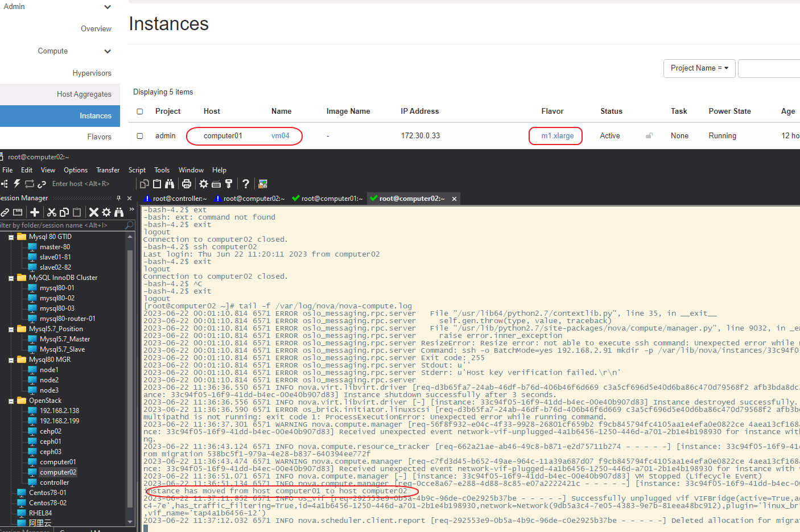Screen dimensions: 800x532
Task: Open Session Options gear icon in main toolbar
Action: pos(203,184)
